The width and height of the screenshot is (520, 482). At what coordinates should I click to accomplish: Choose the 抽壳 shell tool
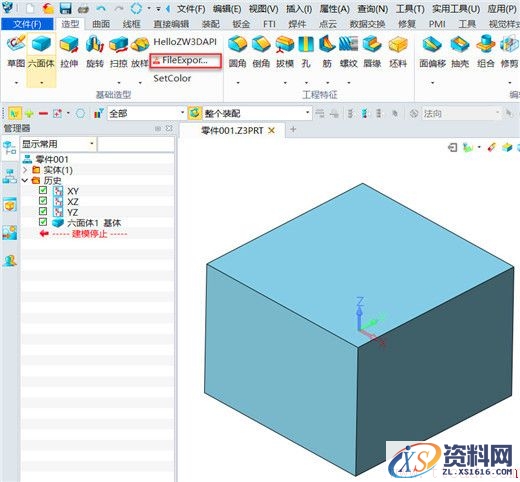460,52
